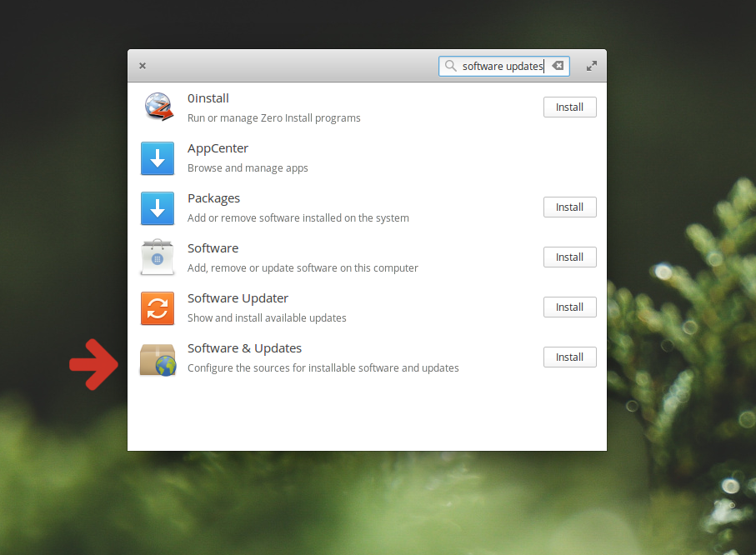Select the Software & Updates title

click(x=244, y=348)
